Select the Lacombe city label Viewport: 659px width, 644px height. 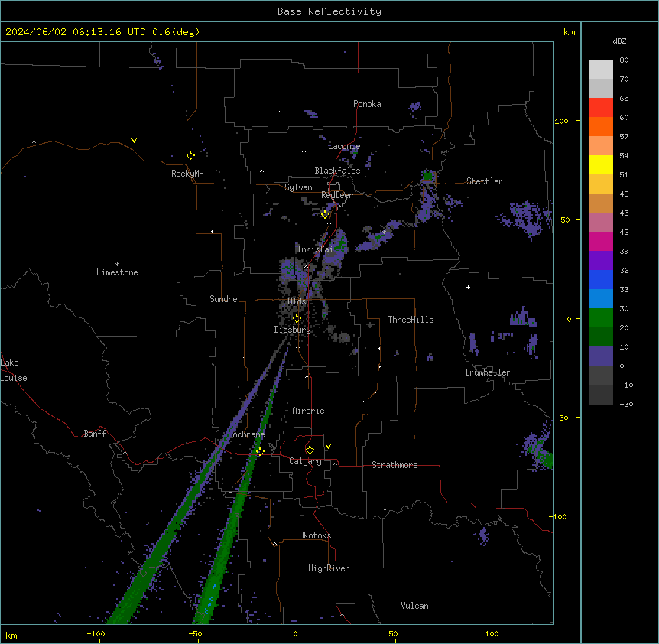[344, 146]
